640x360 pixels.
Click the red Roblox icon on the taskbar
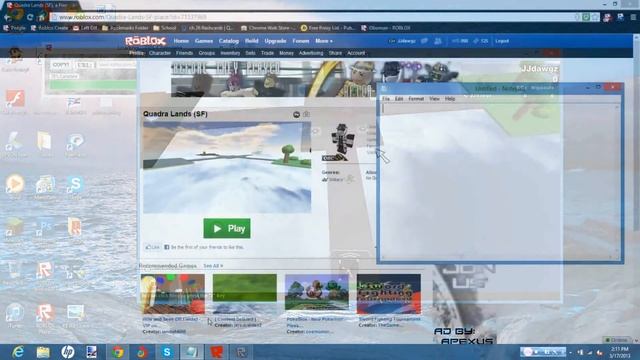coord(216,352)
